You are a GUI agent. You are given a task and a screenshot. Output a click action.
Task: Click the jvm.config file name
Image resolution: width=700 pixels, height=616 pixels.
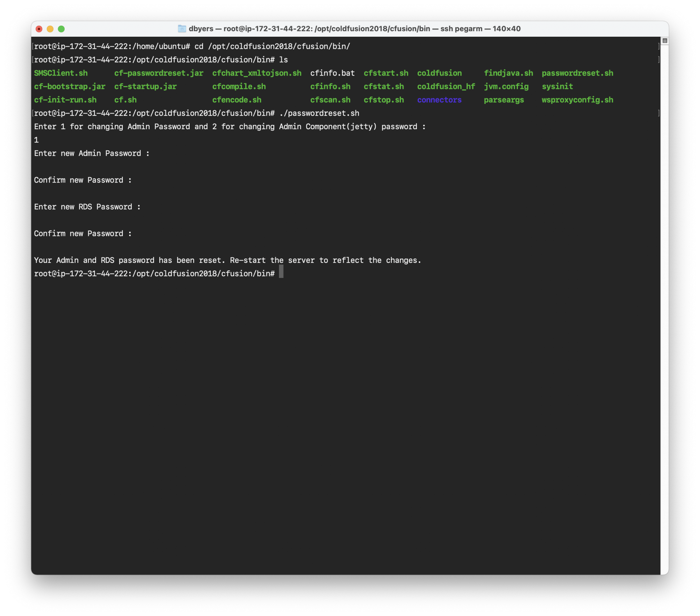coord(506,86)
